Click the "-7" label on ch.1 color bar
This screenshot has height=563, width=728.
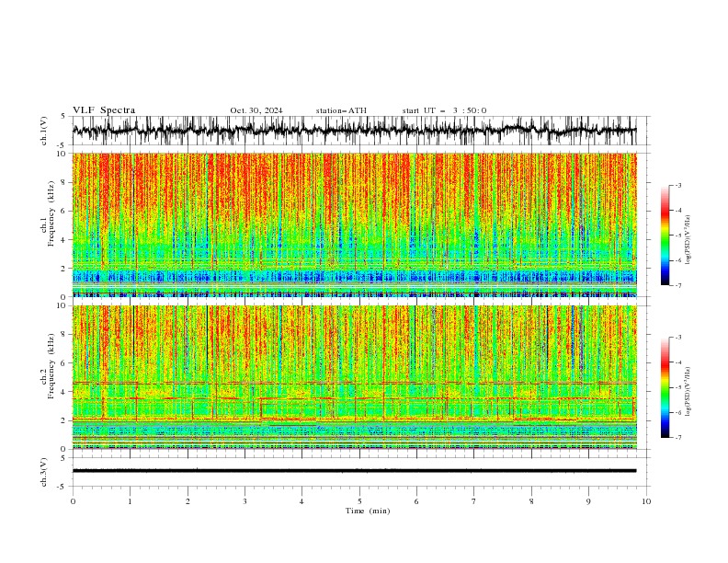click(678, 285)
